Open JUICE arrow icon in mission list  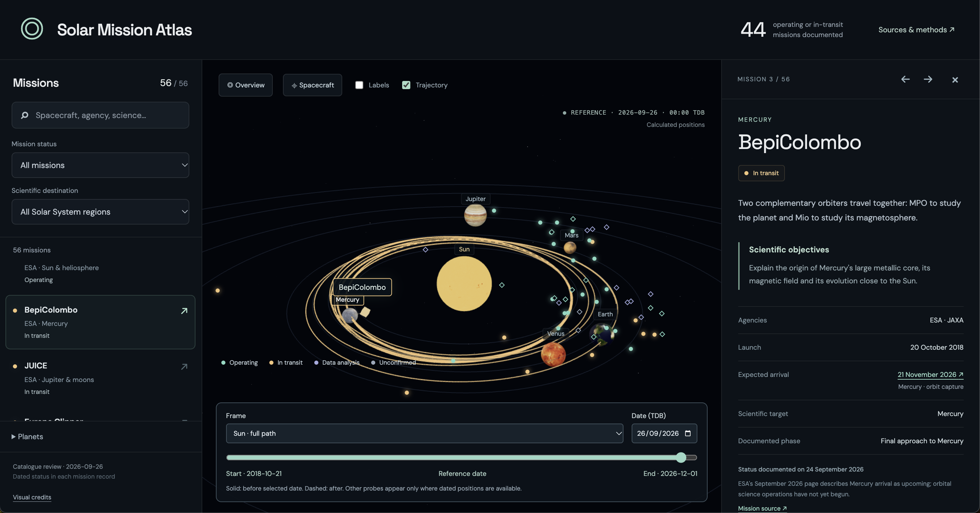pyautogui.click(x=184, y=367)
